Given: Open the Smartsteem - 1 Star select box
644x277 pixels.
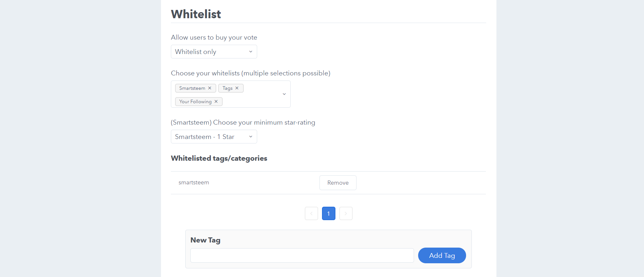Looking at the screenshot, I should [214, 137].
